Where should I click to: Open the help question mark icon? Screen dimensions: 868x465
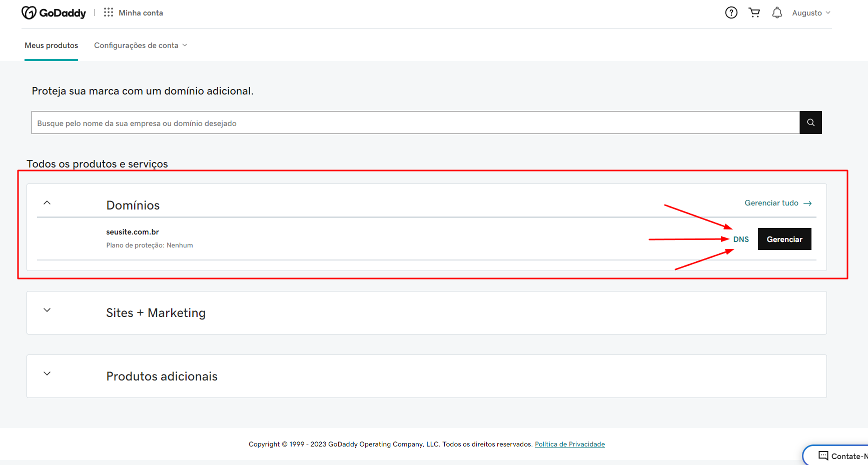click(x=731, y=12)
